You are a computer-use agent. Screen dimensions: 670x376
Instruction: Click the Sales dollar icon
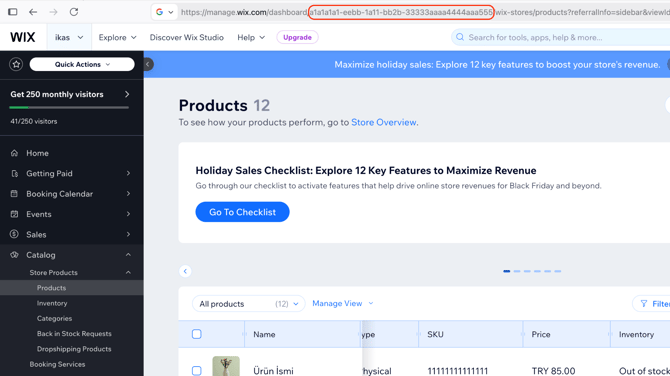pos(15,234)
